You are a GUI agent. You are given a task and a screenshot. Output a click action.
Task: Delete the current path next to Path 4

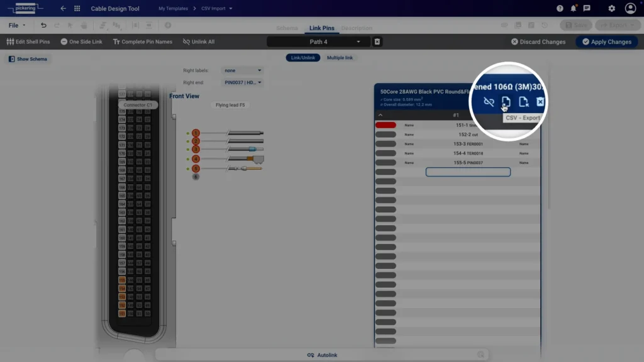click(377, 41)
